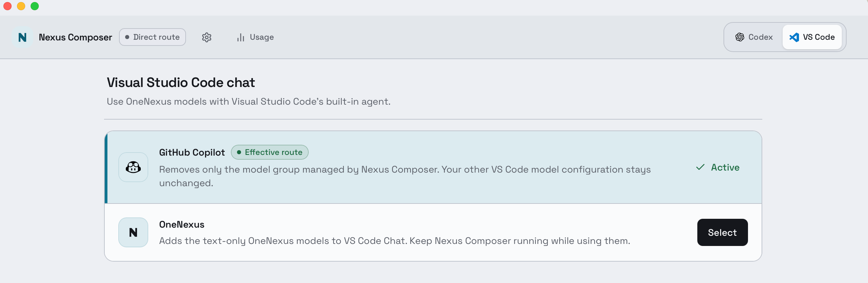Select the GitHub Copilot row title
Viewport: 868px width, 283px height.
[192, 153]
